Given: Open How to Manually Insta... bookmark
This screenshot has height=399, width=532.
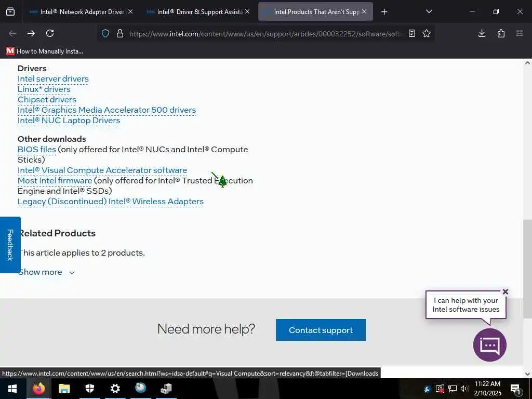Looking at the screenshot, I should (x=45, y=51).
